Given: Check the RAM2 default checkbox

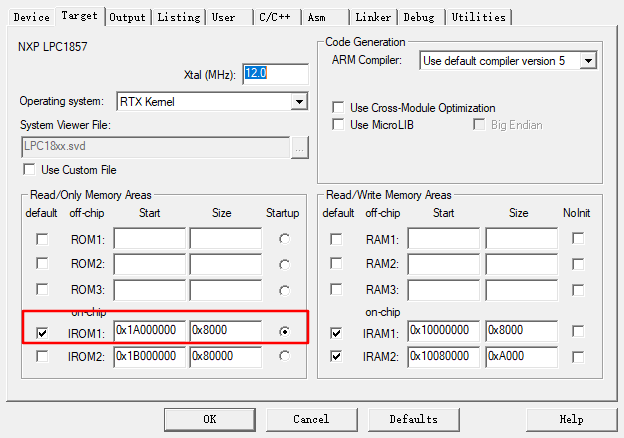Looking at the screenshot, I should 336,263.
